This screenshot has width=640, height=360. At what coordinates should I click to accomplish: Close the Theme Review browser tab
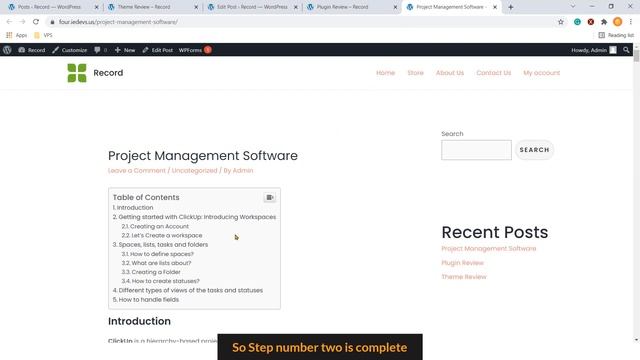196,7
